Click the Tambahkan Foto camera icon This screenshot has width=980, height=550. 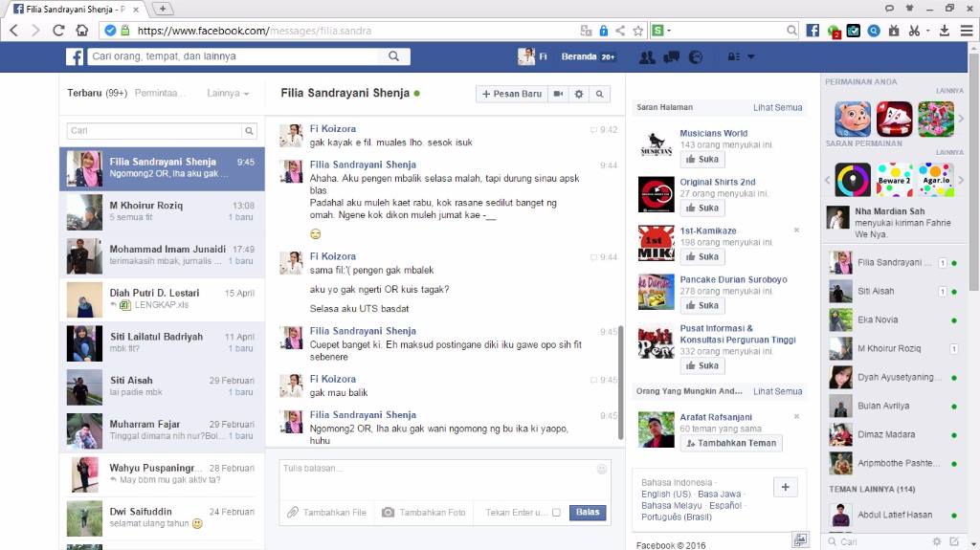point(389,512)
